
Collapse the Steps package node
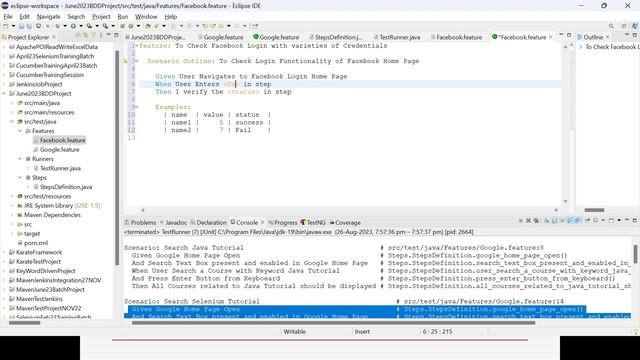pyautogui.click(x=20, y=178)
